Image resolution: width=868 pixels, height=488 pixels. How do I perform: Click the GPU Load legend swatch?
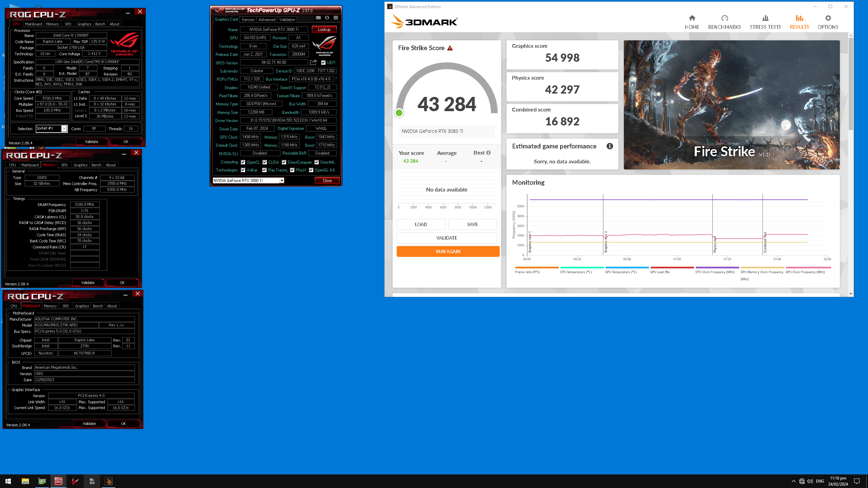[x=672, y=267]
